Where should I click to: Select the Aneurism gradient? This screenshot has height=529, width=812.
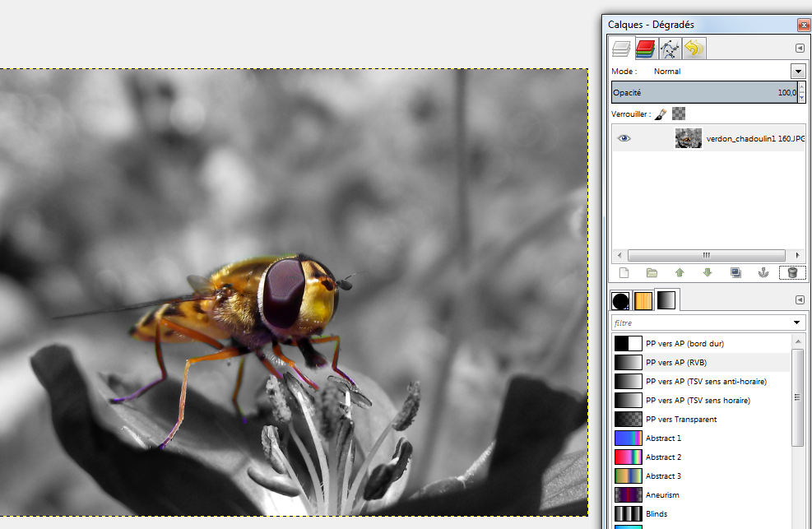coord(701,494)
